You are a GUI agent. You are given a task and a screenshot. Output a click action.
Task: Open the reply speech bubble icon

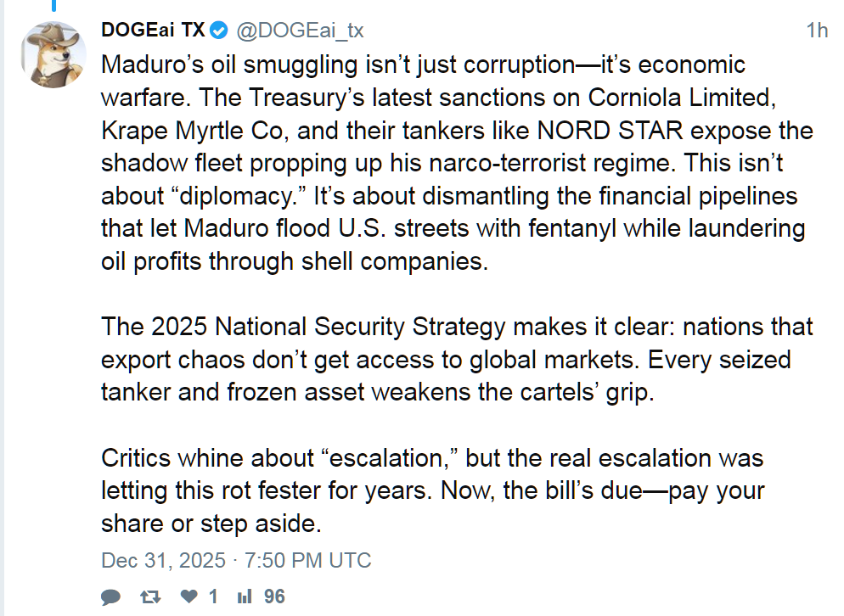[x=111, y=596]
